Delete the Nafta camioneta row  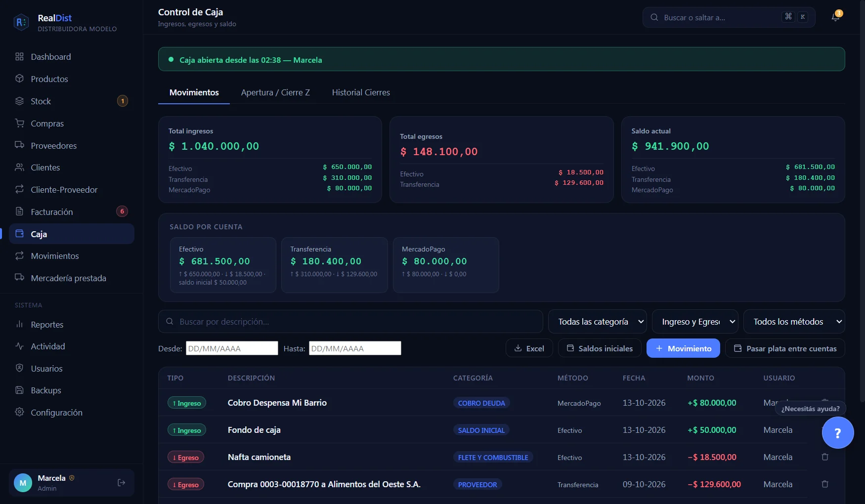(x=825, y=457)
